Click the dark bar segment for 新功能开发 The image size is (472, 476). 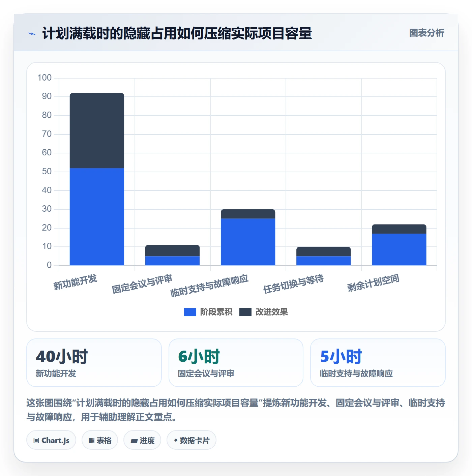(97, 130)
